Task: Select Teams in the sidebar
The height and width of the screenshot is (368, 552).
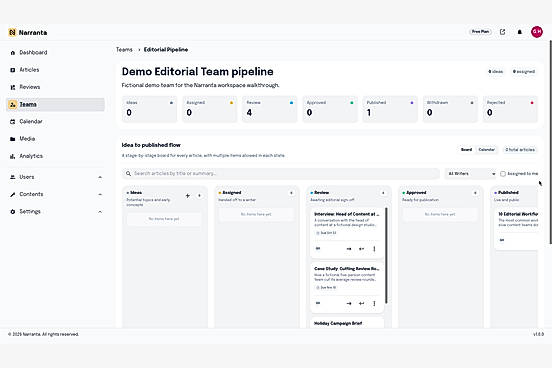Action: [55, 104]
